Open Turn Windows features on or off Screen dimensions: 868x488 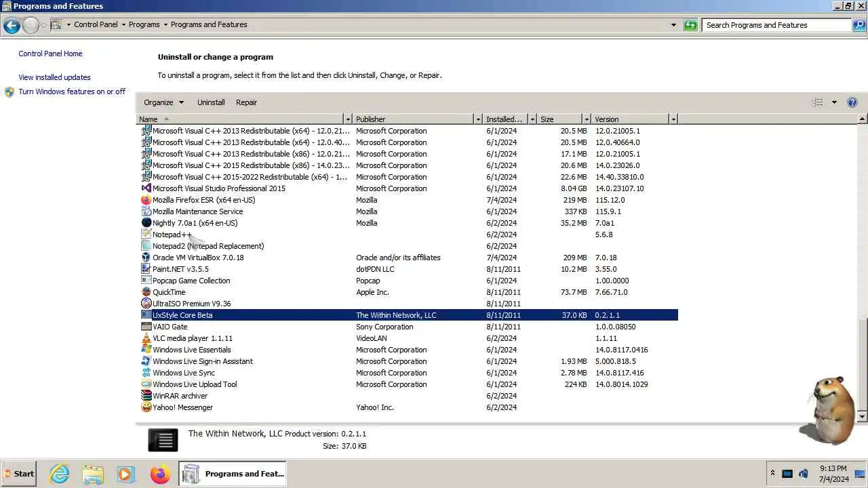(x=72, y=91)
